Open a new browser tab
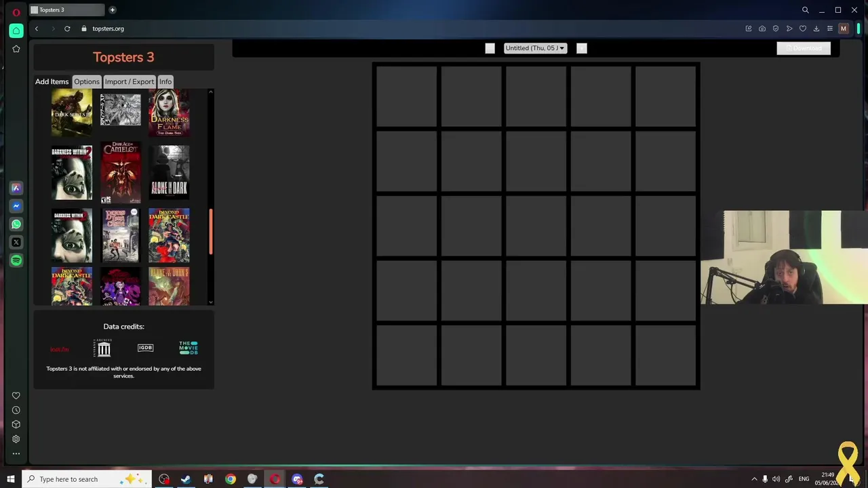The image size is (868, 488). pos(113,10)
